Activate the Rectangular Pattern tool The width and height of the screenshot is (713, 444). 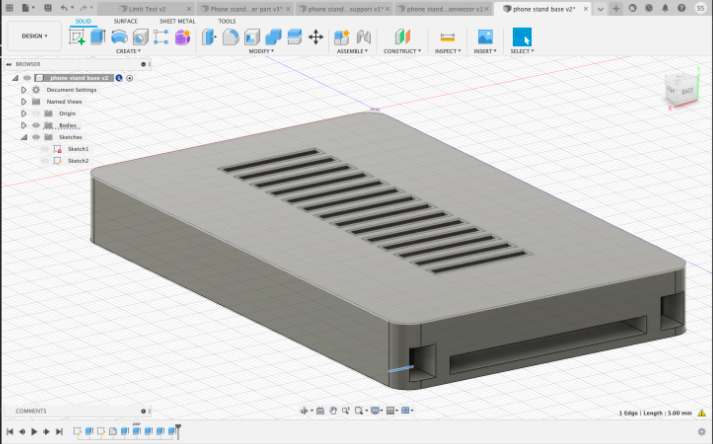161,37
